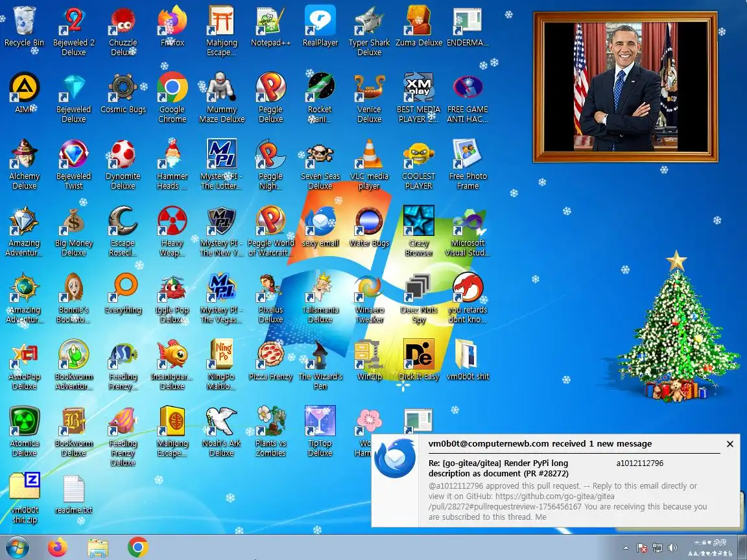
Task: Select the vm0b0t shit folder
Action: [468, 360]
